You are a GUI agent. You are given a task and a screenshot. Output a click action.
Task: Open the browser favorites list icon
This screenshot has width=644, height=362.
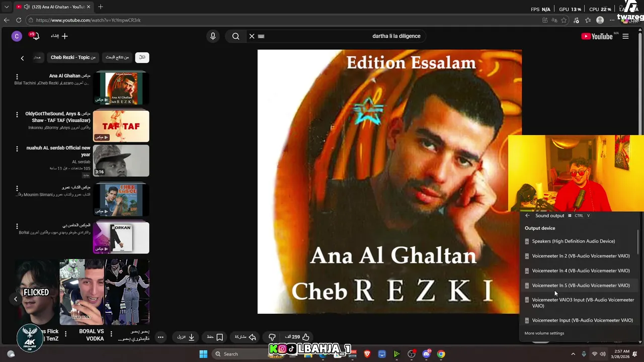tap(588, 20)
